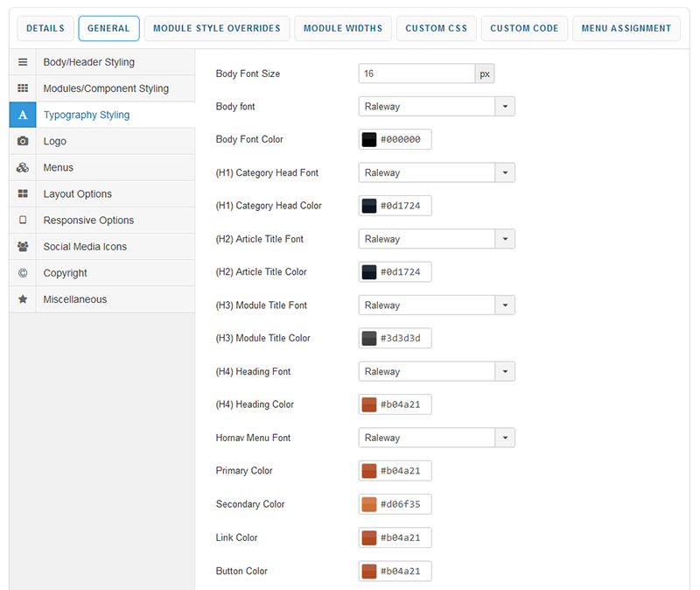
Task: Click the Responsive Options tablet icon
Action: coord(23,221)
